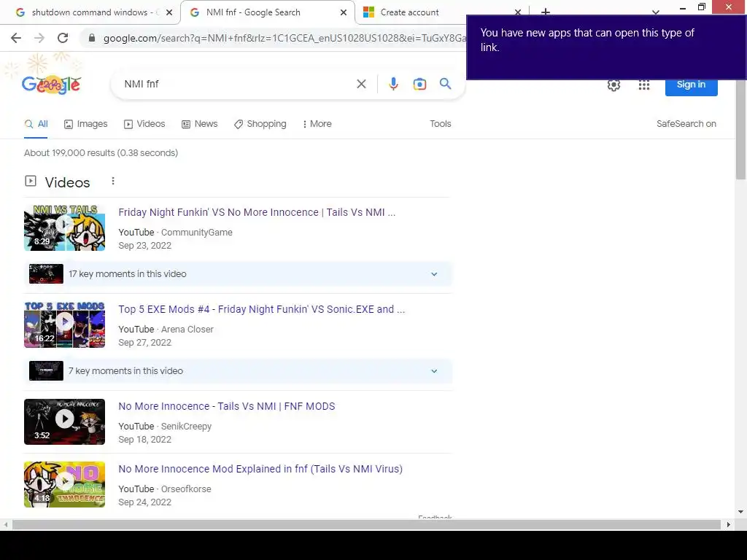747x560 pixels.
Task: Go back using the browser back arrow
Action: (x=16, y=38)
